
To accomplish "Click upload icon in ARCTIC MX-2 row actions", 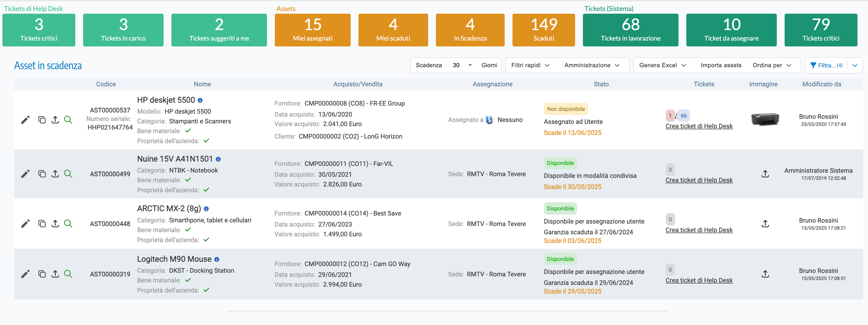I will pyautogui.click(x=55, y=224).
